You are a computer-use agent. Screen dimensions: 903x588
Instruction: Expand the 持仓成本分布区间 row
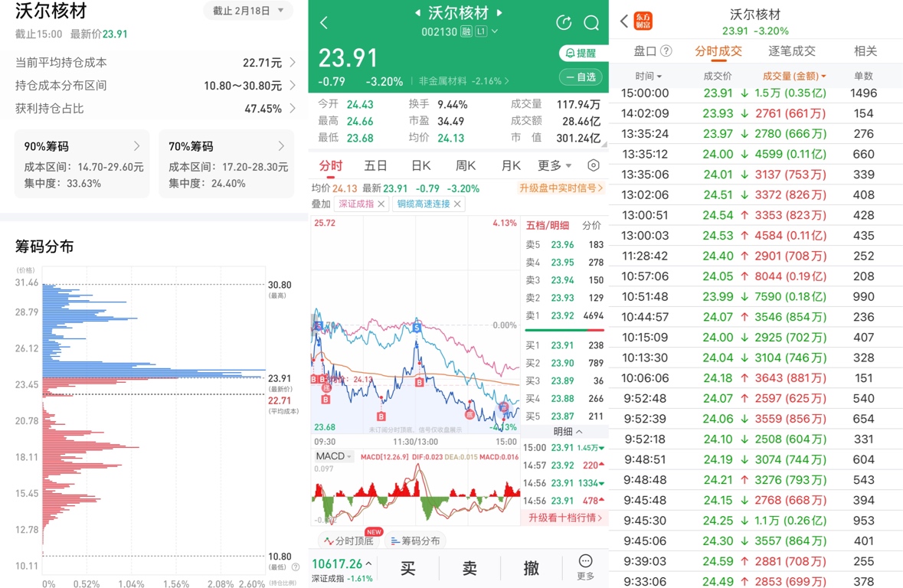[154, 85]
